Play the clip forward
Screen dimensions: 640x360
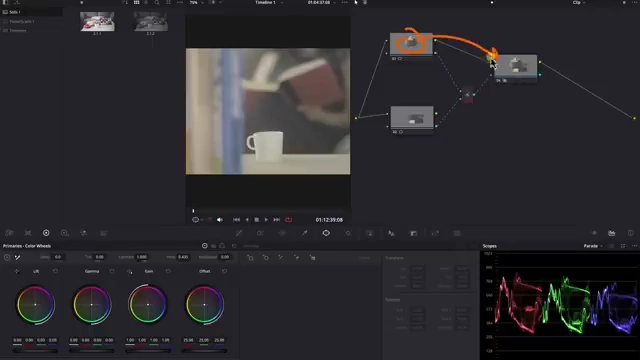click(x=266, y=220)
